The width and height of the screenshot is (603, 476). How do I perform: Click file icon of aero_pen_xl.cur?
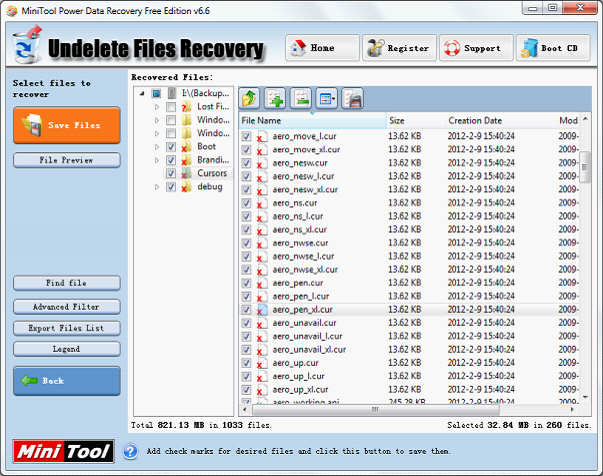point(262,310)
